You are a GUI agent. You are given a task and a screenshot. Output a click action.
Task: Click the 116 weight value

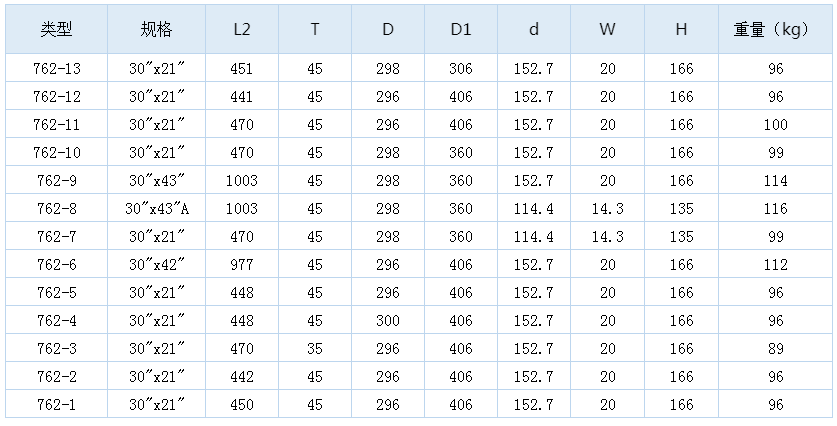click(776, 208)
